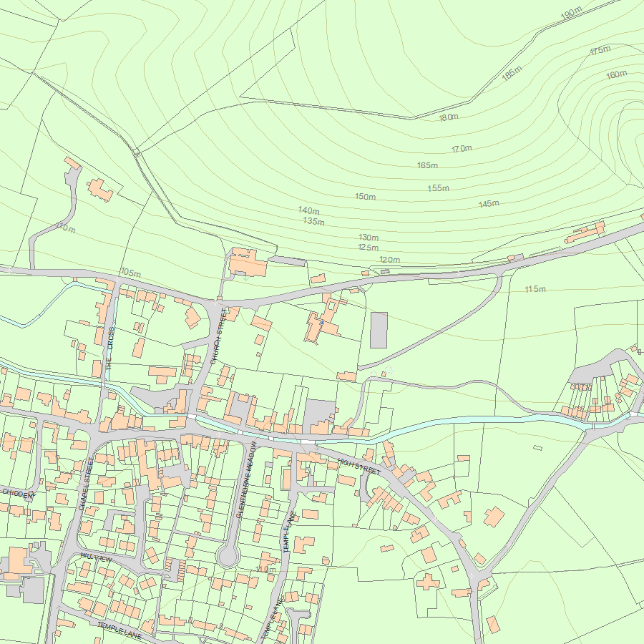644x644 pixels.
Task: Select the "120m" contour label
Action: pos(389,260)
